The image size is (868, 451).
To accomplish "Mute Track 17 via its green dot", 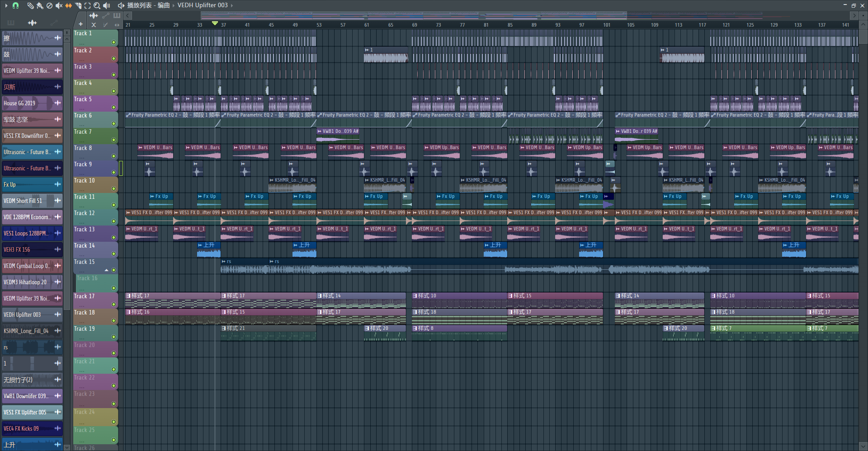I will (x=114, y=305).
